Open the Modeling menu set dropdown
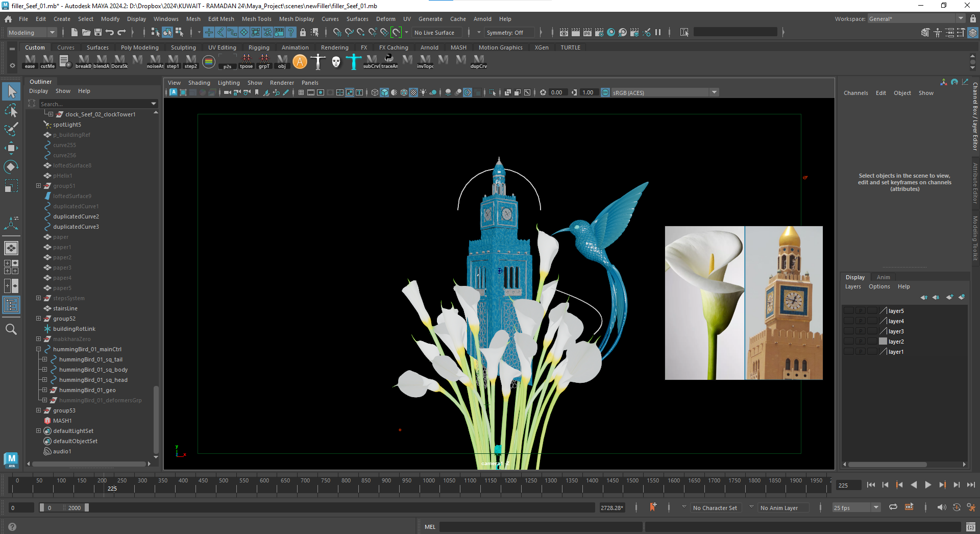 pos(32,33)
